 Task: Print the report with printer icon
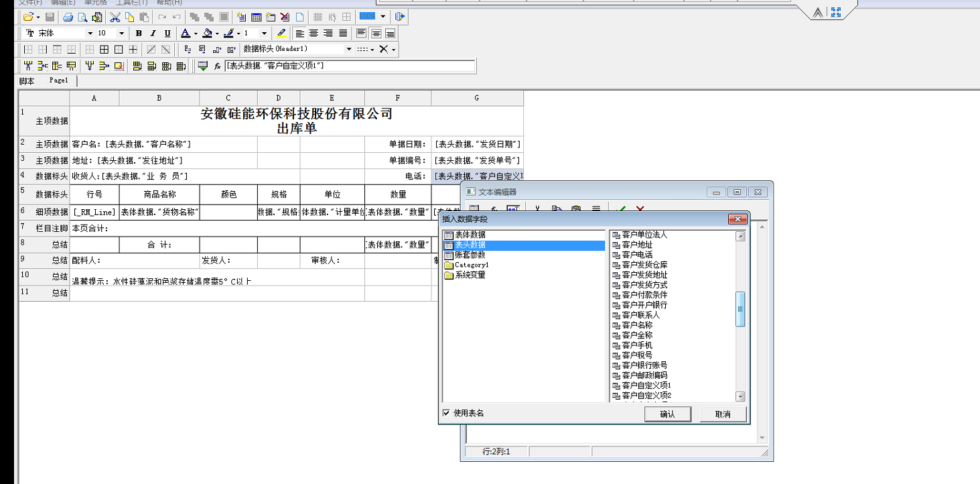(68, 17)
